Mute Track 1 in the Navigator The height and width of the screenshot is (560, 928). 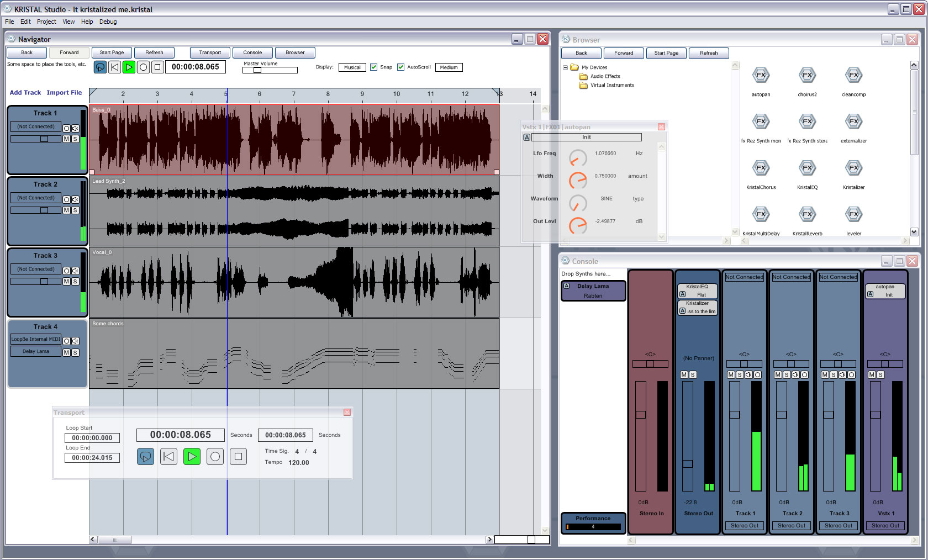(x=66, y=139)
